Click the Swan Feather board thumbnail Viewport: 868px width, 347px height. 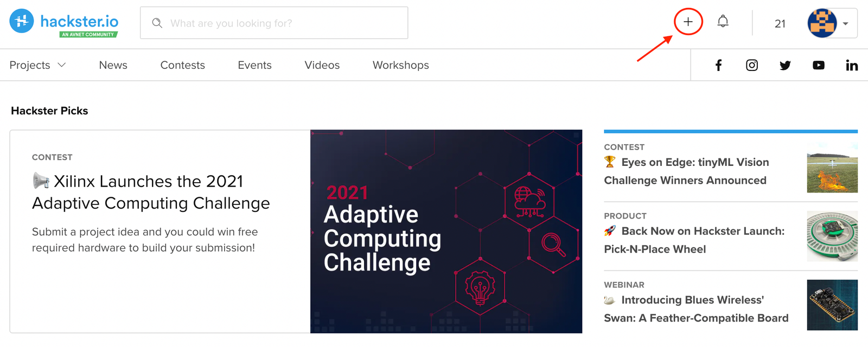click(832, 305)
